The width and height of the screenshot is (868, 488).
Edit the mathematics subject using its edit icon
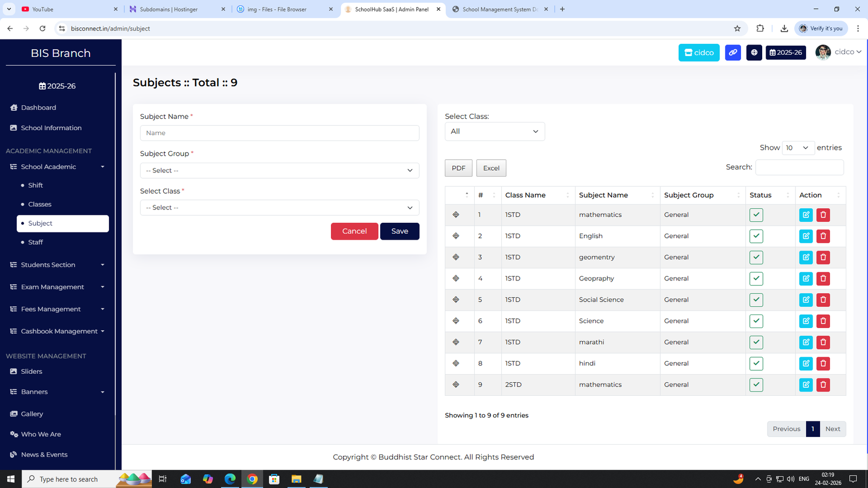(x=806, y=215)
